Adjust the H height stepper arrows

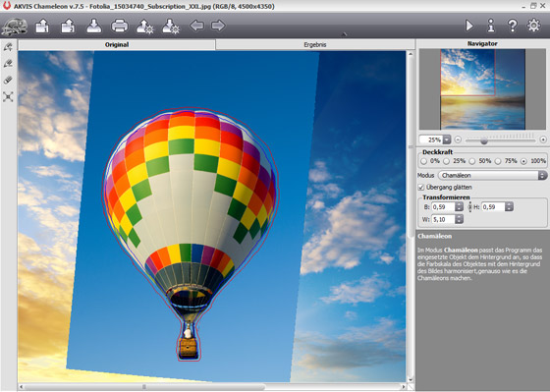(x=509, y=207)
